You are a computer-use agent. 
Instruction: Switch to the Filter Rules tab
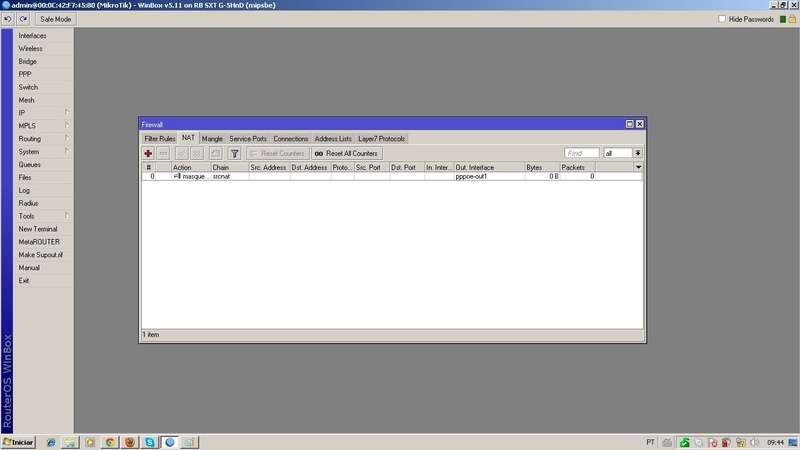[160, 139]
